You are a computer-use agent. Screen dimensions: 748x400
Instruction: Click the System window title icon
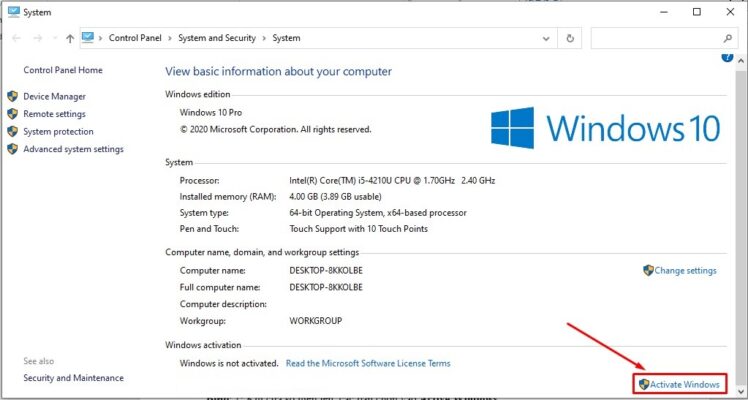[14, 12]
